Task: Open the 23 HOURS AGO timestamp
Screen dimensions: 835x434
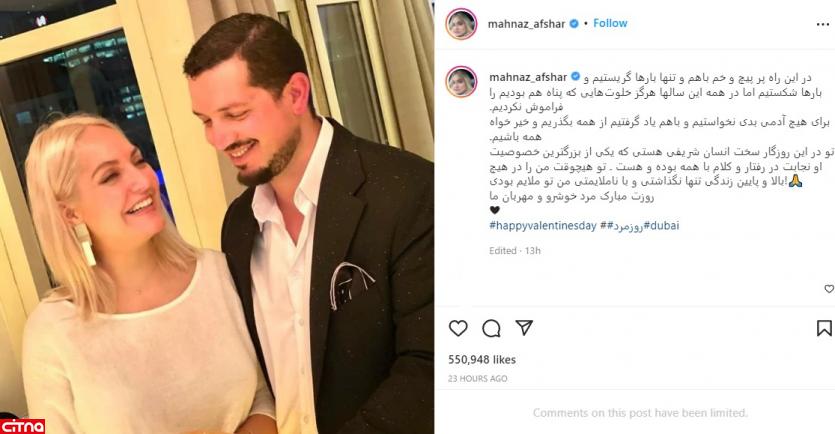Action: click(478, 379)
